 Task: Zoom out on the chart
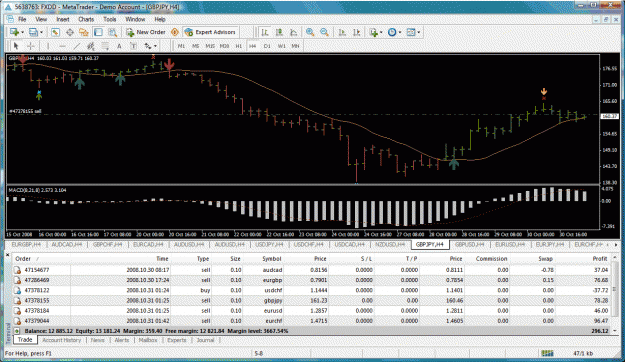pos(324,32)
